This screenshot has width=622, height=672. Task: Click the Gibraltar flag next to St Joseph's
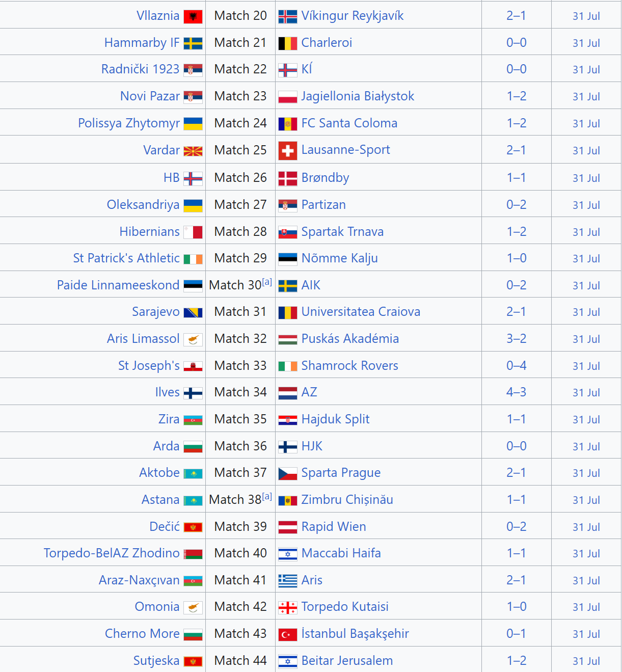coord(193,366)
